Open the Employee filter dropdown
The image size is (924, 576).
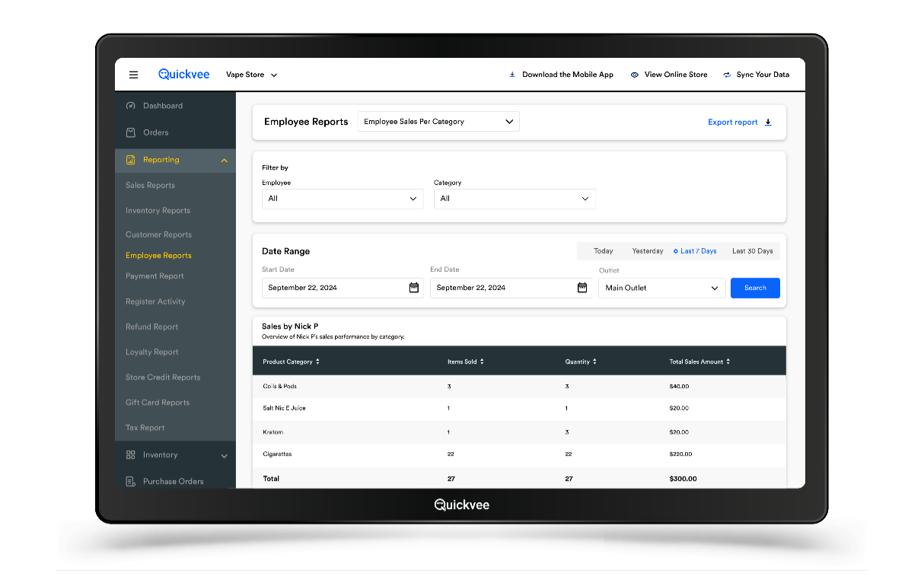pos(343,199)
